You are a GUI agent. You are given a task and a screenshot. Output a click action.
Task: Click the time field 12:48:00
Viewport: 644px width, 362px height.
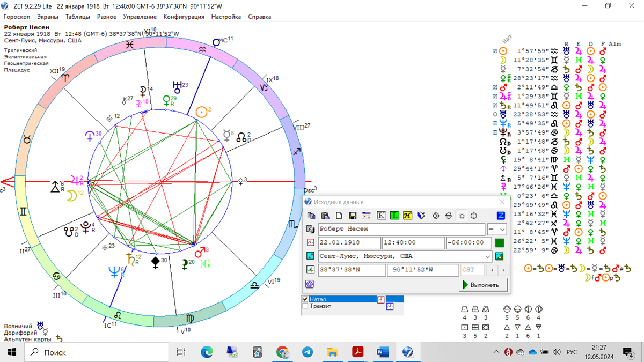click(x=413, y=243)
